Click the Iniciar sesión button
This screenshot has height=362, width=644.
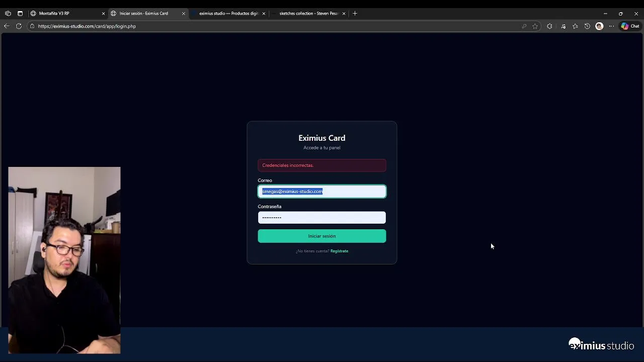point(322,236)
